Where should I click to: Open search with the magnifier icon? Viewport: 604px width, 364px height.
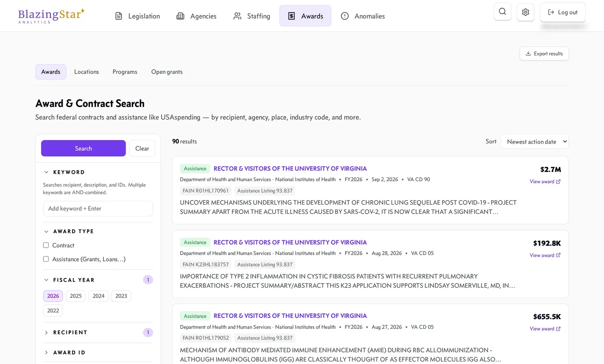click(502, 12)
